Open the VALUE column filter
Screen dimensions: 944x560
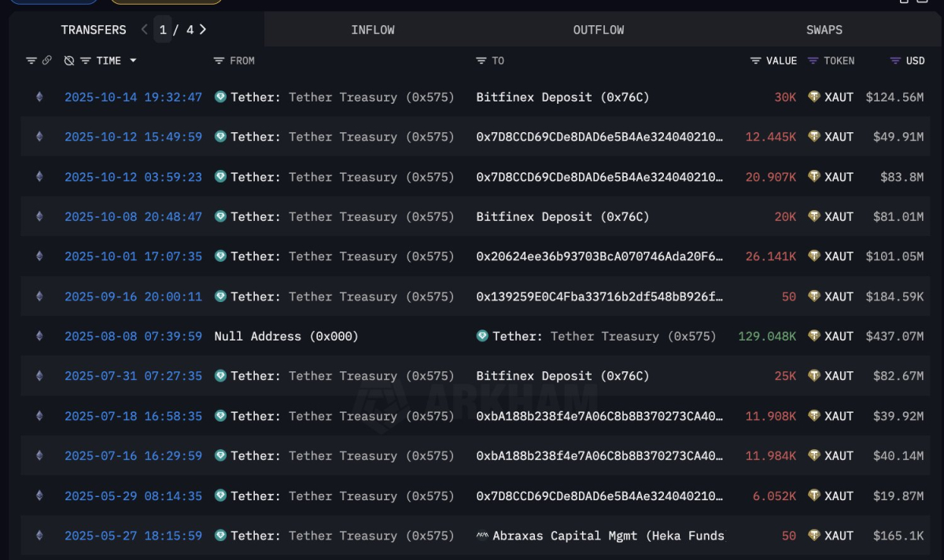[x=755, y=61]
